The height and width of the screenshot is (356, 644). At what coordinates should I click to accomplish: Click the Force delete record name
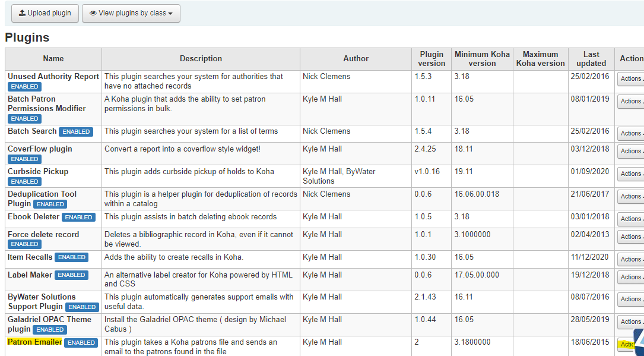point(43,234)
